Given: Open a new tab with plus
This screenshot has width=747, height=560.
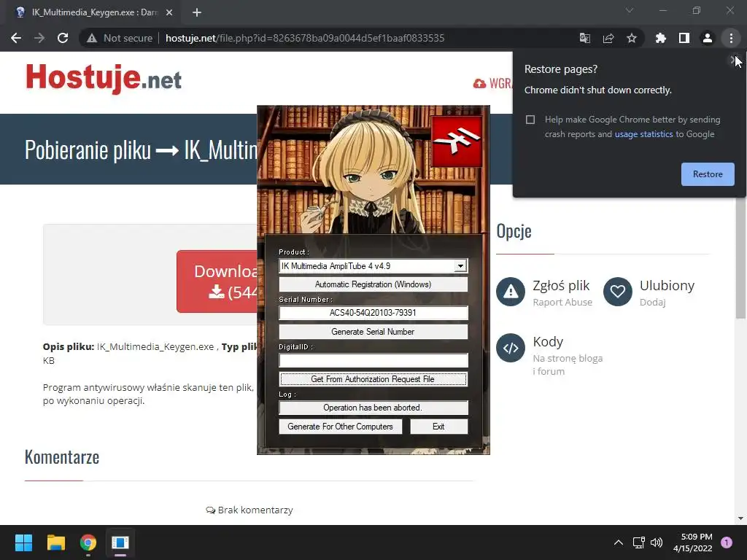Looking at the screenshot, I should 197,12.
